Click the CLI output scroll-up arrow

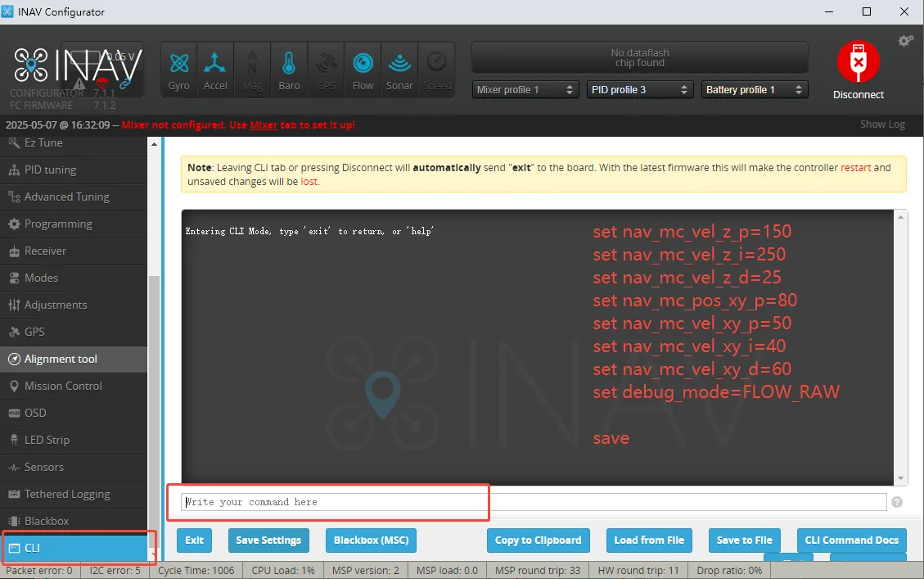[x=900, y=217]
